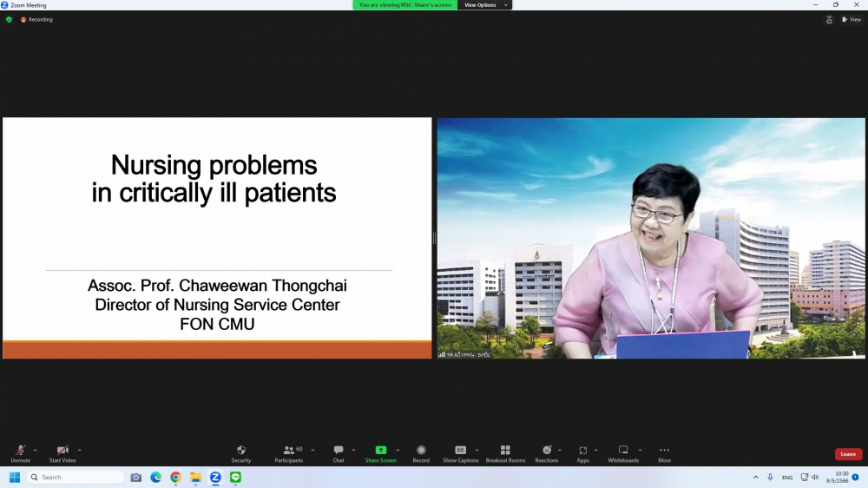
Task: Click the red Leave button
Action: coord(848,454)
